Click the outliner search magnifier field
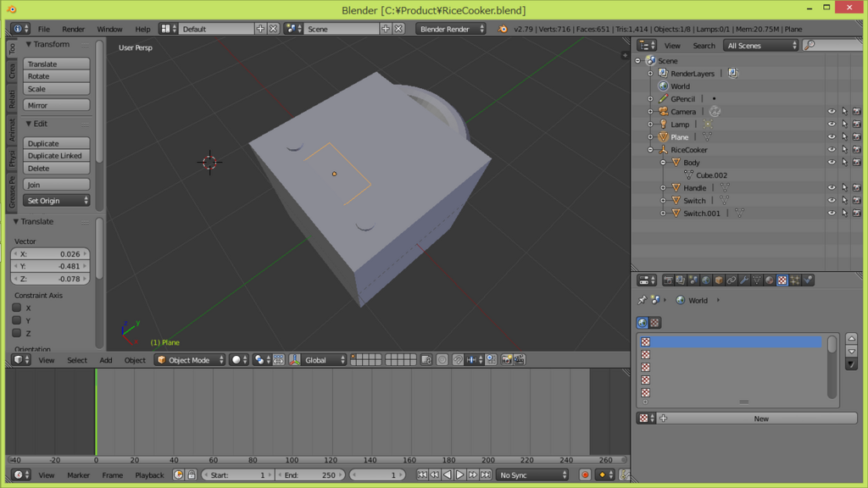 (832, 46)
